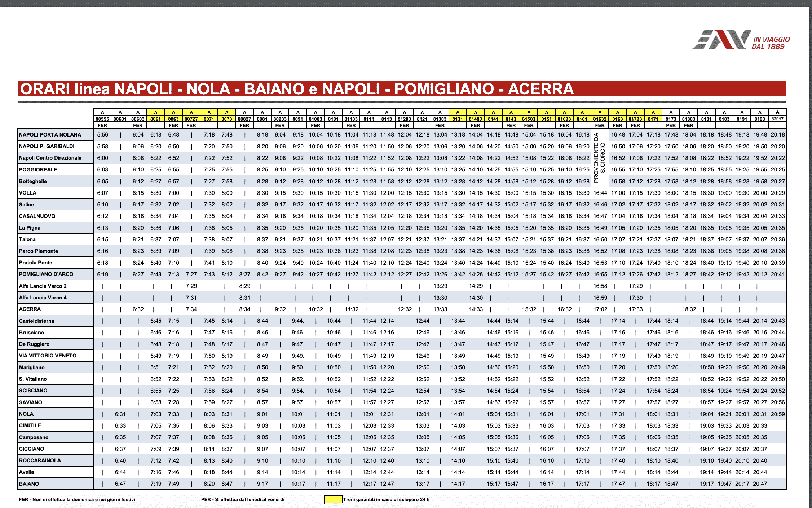Click 5:56 departure at Napoli Porta Nolana

(x=102, y=135)
